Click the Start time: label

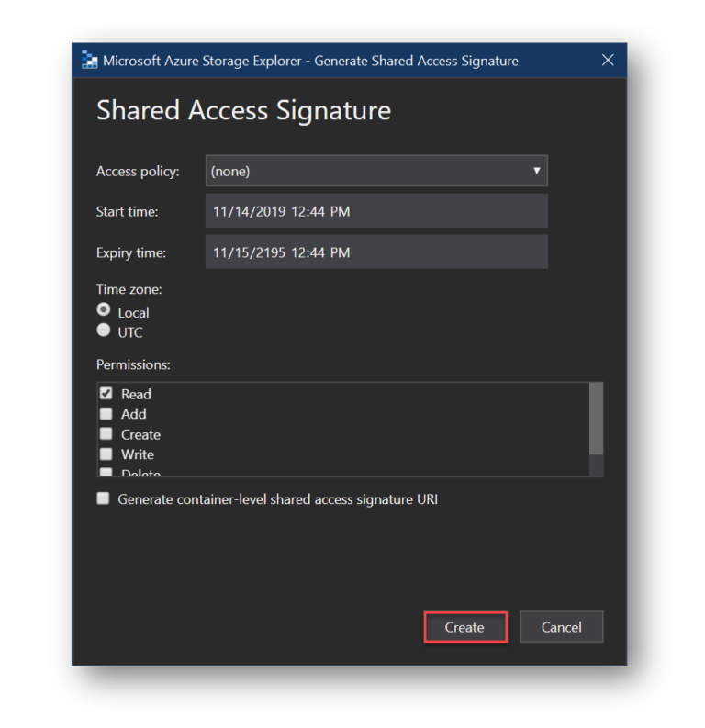(128, 212)
